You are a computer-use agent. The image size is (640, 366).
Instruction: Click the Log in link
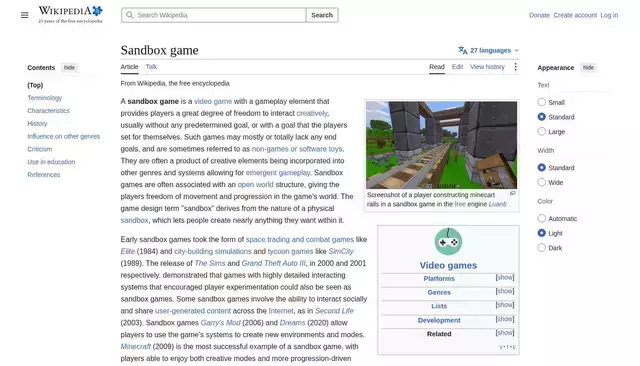pyautogui.click(x=609, y=15)
